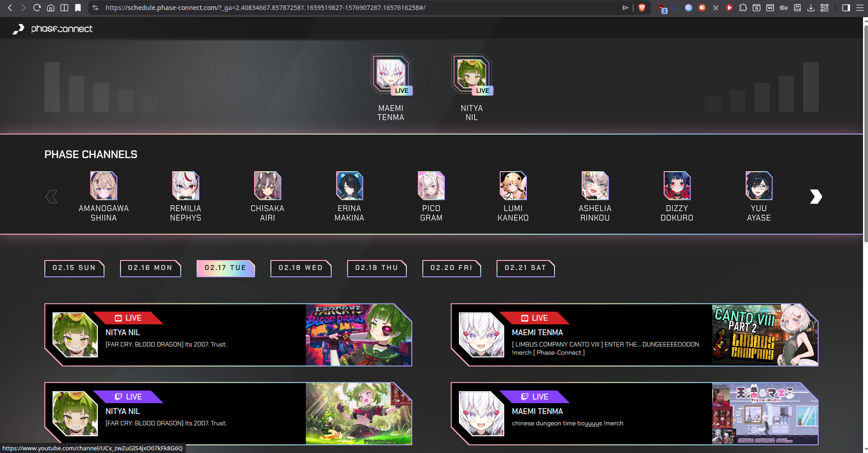Open Maemi Tenma's Twitch stream thumbnail
The image size is (868, 453).
tap(765, 414)
